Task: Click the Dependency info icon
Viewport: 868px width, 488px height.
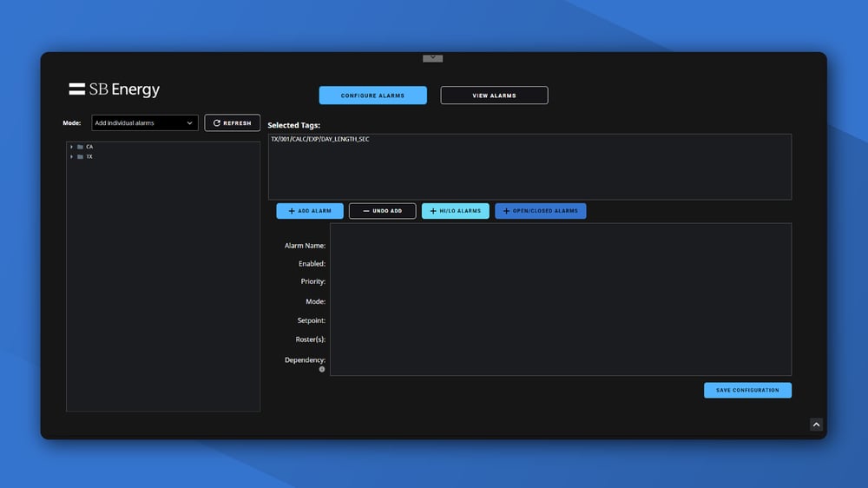Action: 322,369
